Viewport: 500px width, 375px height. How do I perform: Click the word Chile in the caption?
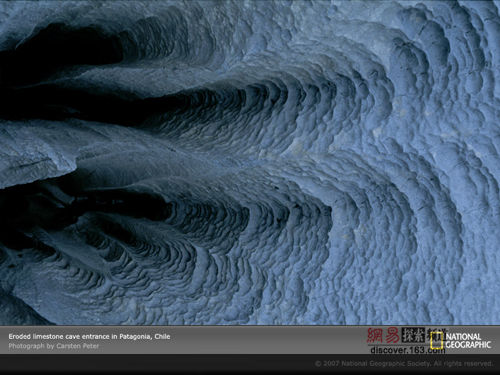click(x=162, y=336)
